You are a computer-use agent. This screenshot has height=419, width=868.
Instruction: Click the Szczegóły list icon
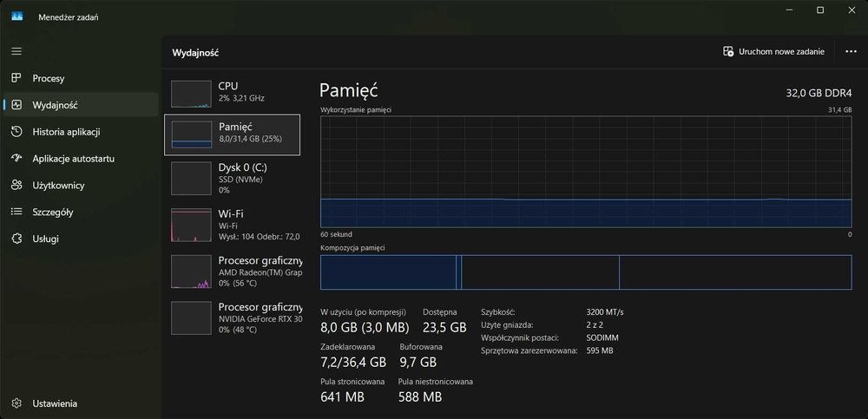(16, 212)
